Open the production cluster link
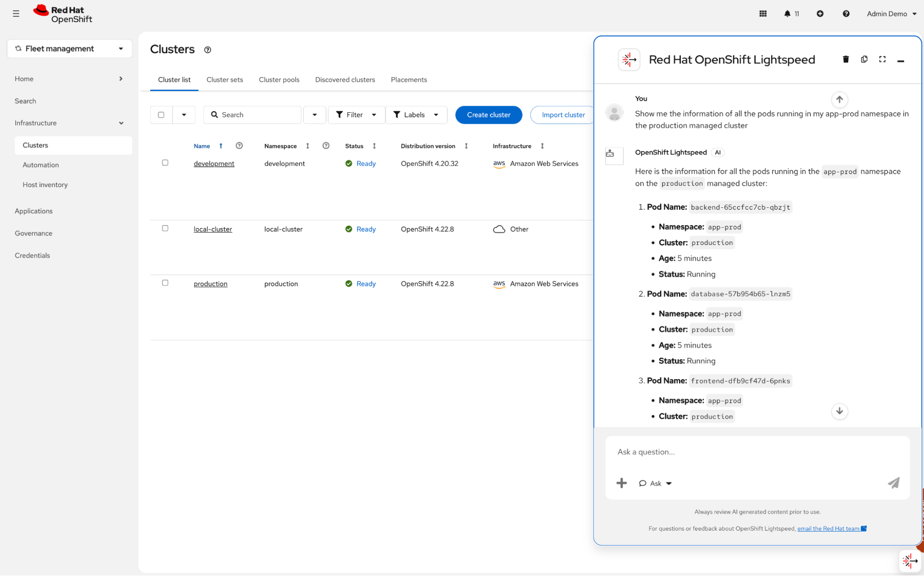This screenshot has width=924, height=576. pyautogui.click(x=210, y=284)
